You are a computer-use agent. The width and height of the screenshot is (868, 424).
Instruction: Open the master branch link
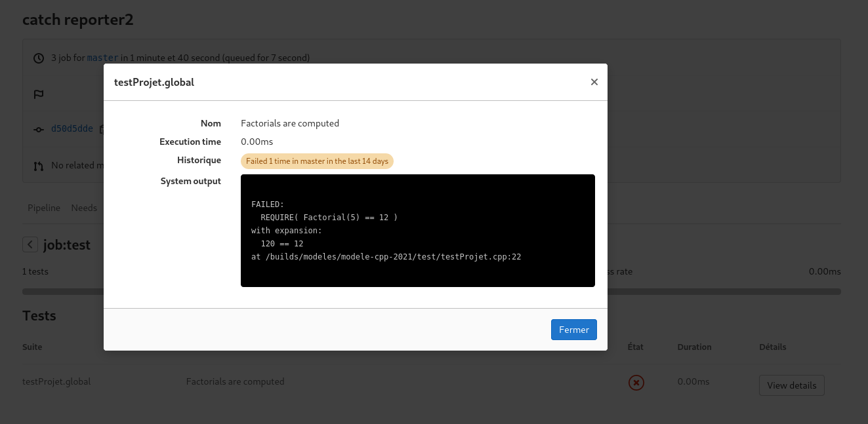[x=103, y=58]
